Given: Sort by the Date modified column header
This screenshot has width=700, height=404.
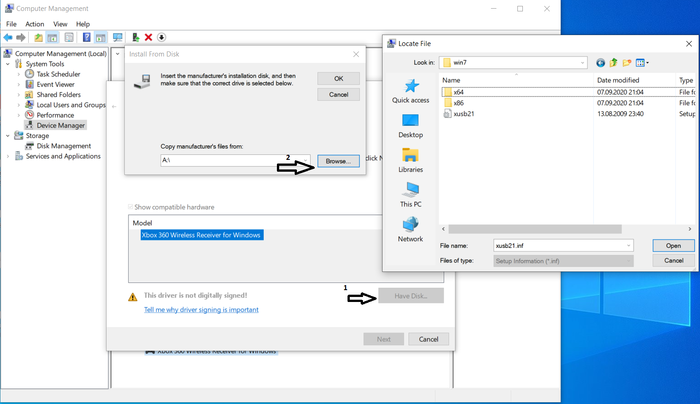Looking at the screenshot, I should tap(618, 80).
